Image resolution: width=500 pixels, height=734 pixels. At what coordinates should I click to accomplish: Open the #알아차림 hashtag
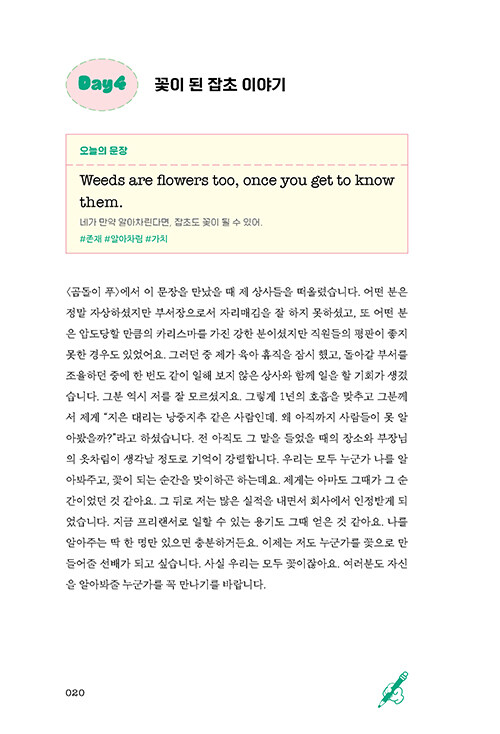(x=124, y=239)
